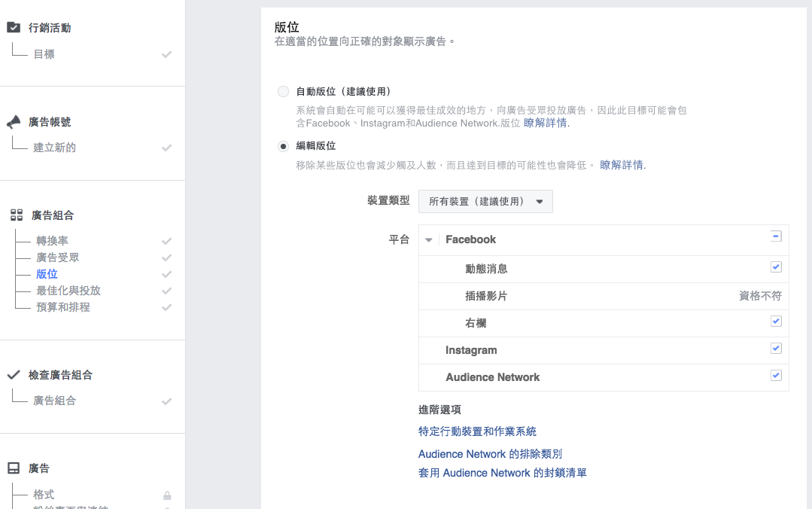The image size is (812, 509).
Task: Collapse the Facebook placements list
Action: 428,240
